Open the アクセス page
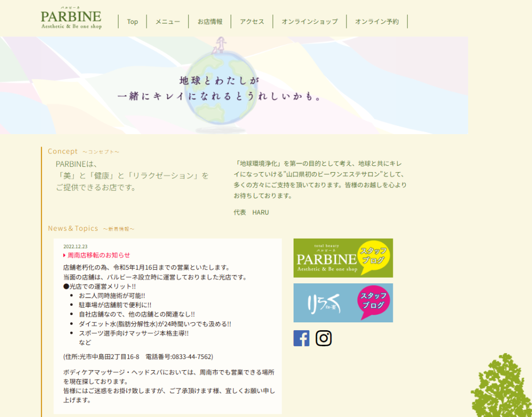Viewport: 532px width, 417px height. (x=252, y=21)
